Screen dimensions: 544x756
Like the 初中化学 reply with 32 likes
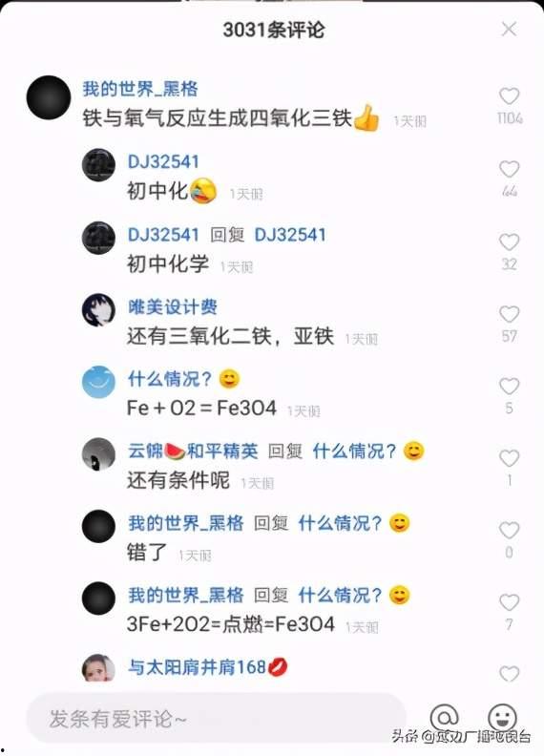tap(509, 242)
